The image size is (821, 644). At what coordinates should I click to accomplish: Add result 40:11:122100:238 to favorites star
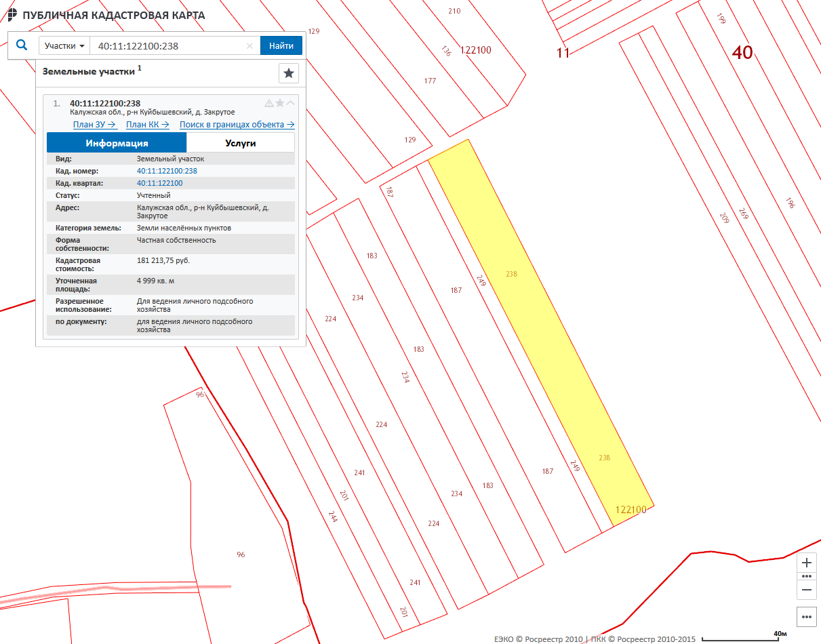280,103
